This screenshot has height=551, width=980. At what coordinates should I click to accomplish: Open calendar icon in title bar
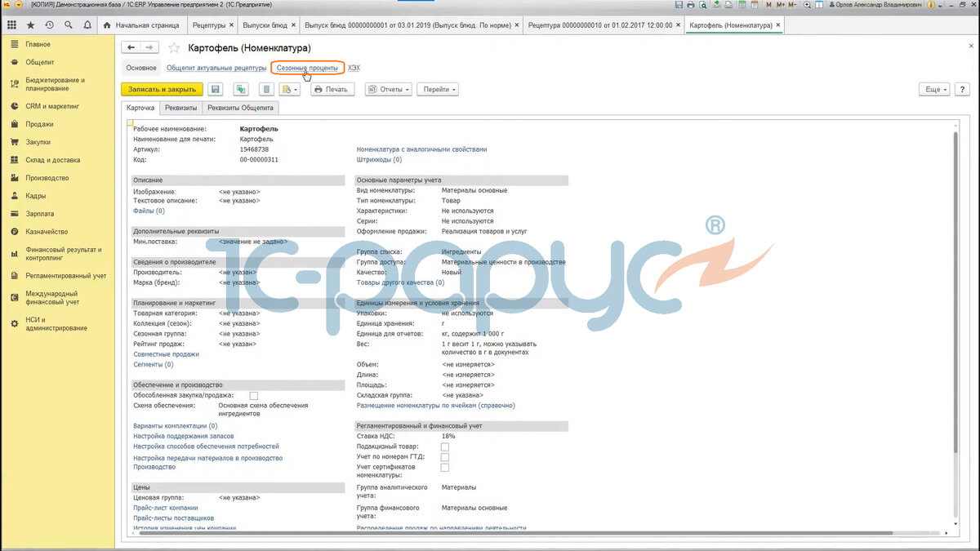coord(754,5)
